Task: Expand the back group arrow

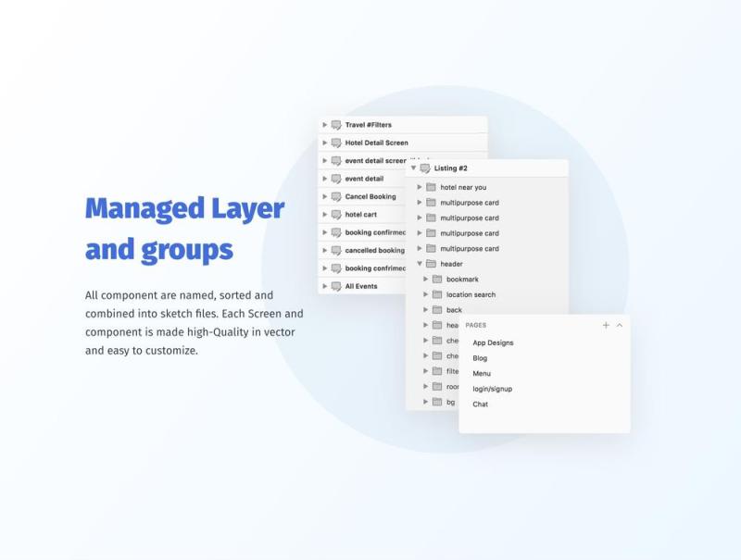Action: 426,310
